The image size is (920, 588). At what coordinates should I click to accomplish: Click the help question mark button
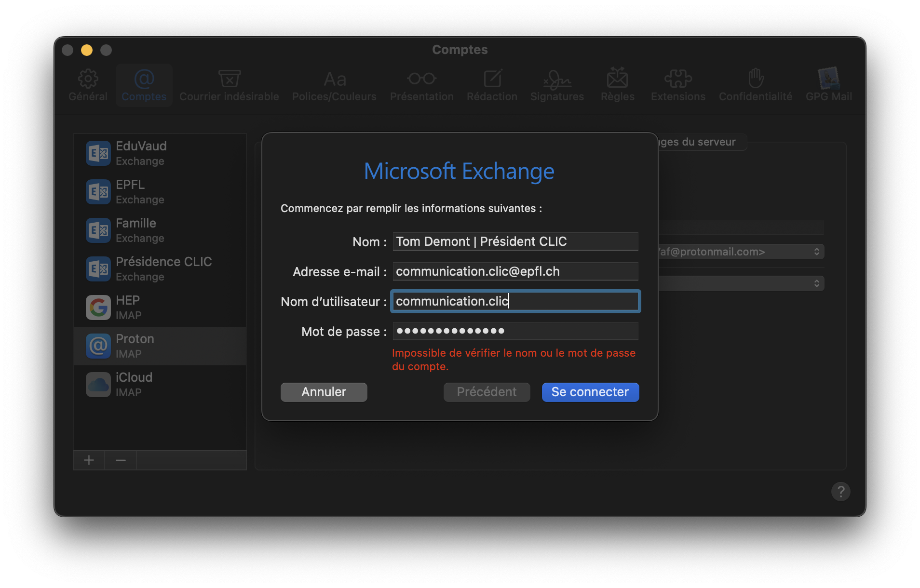tap(840, 492)
